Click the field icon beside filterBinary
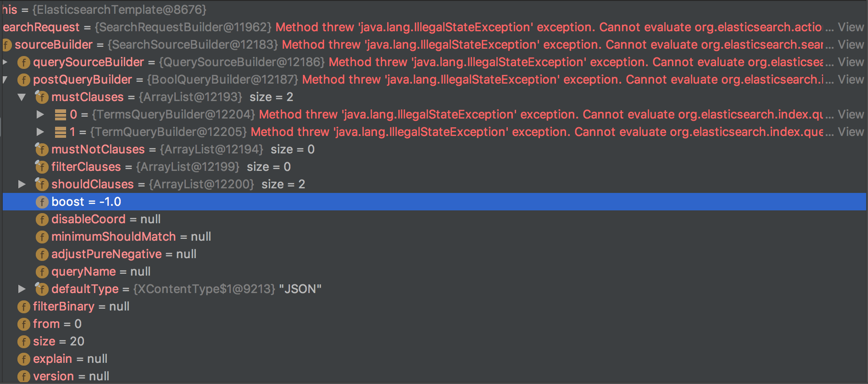The width and height of the screenshot is (868, 384). (x=23, y=307)
